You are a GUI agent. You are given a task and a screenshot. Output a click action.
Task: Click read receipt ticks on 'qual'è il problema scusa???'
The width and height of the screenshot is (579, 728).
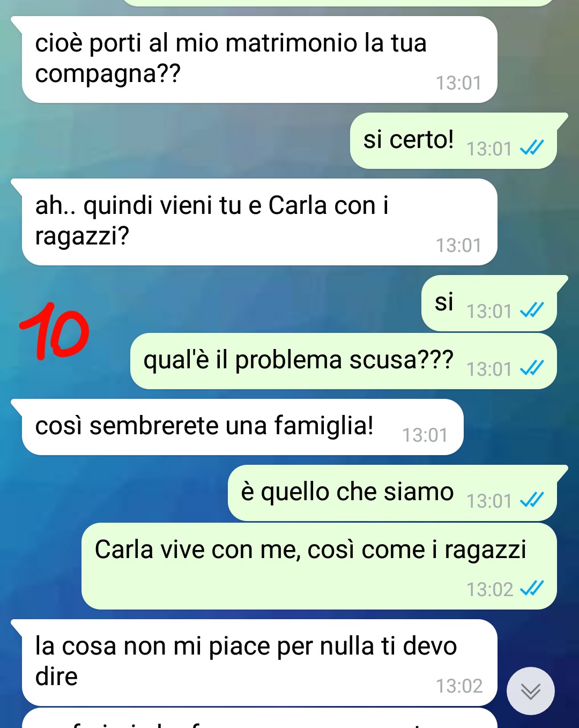click(532, 368)
